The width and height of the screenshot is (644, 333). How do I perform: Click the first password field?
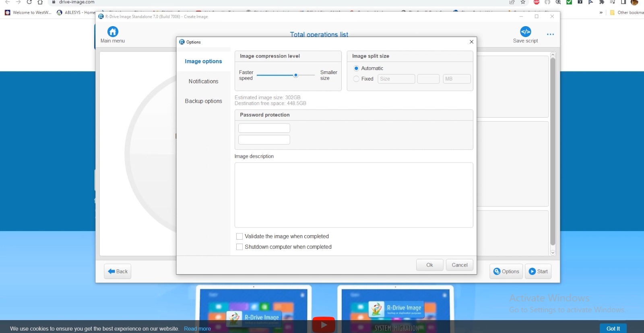(x=264, y=128)
